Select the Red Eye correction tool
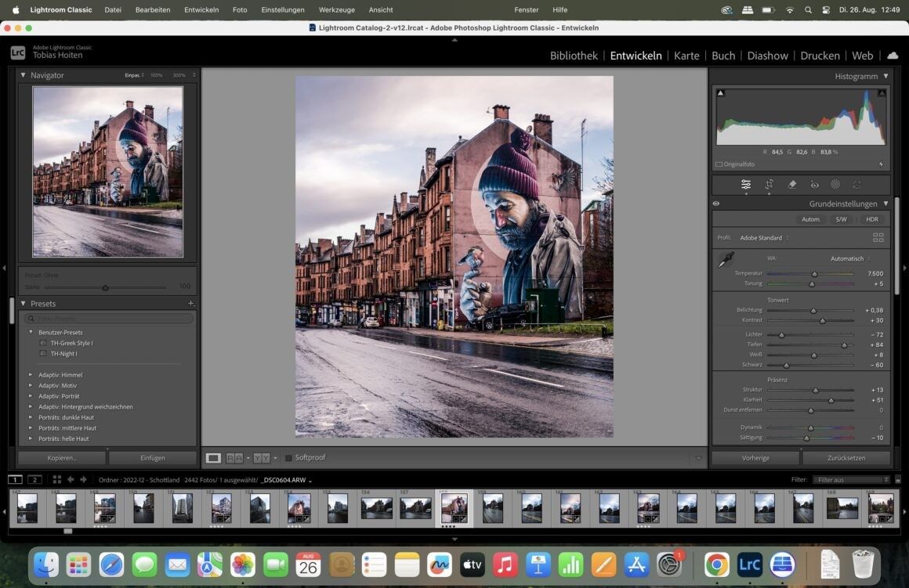The width and height of the screenshot is (909, 588). (814, 185)
